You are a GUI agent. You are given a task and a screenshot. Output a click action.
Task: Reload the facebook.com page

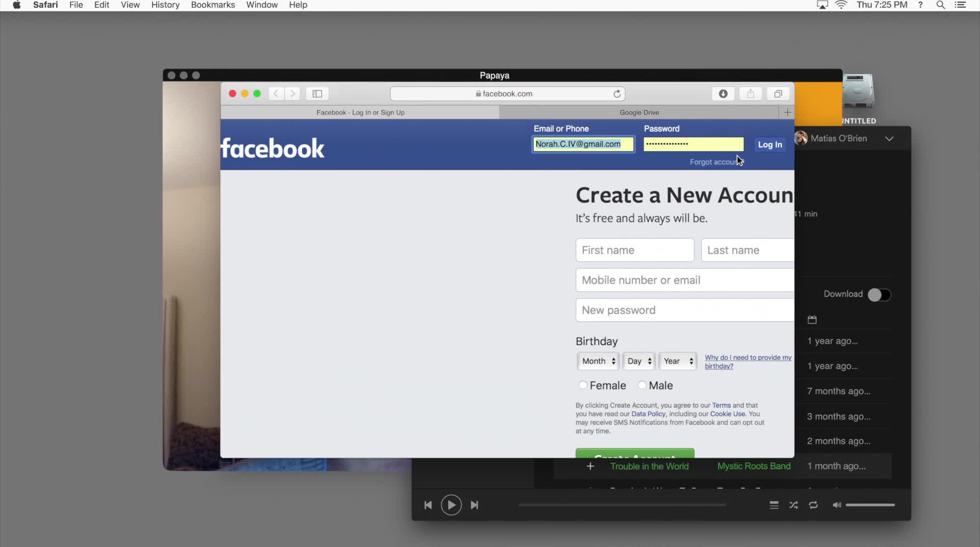[617, 93]
